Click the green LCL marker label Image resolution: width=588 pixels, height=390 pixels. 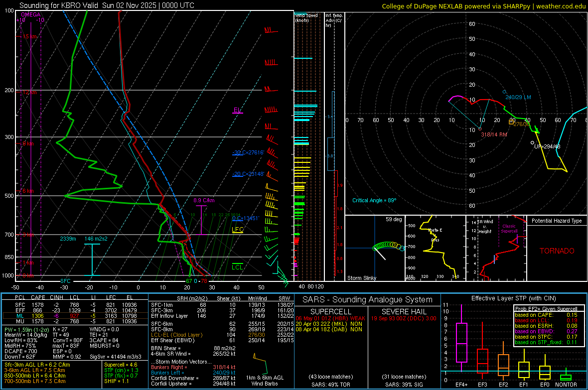237,267
